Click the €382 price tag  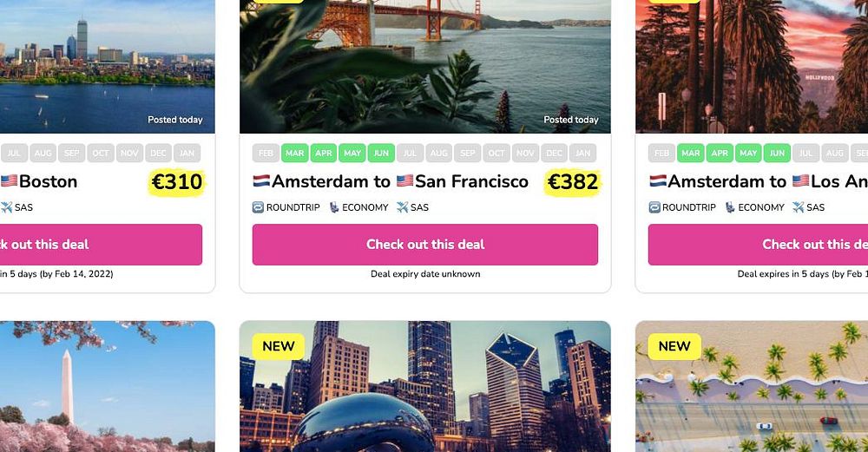(x=572, y=182)
